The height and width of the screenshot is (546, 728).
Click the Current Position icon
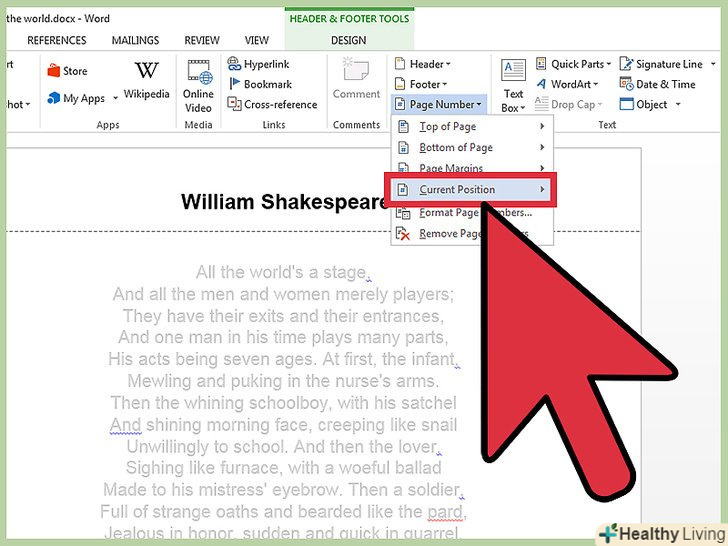403,189
